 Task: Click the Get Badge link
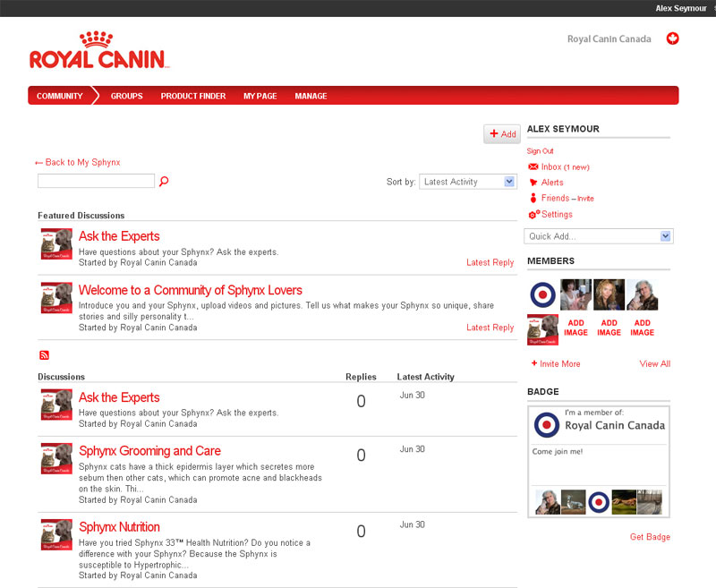(x=650, y=537)
